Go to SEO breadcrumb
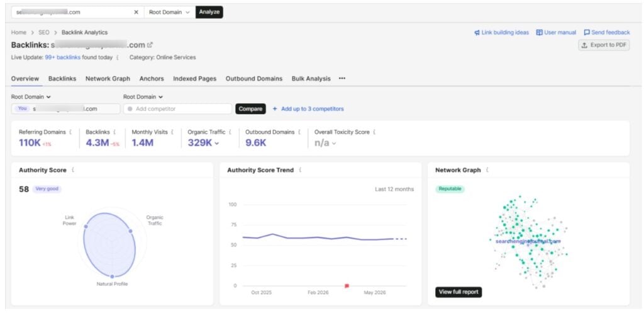The width and height of the screenshot is (644, 313). click(44, 33)
